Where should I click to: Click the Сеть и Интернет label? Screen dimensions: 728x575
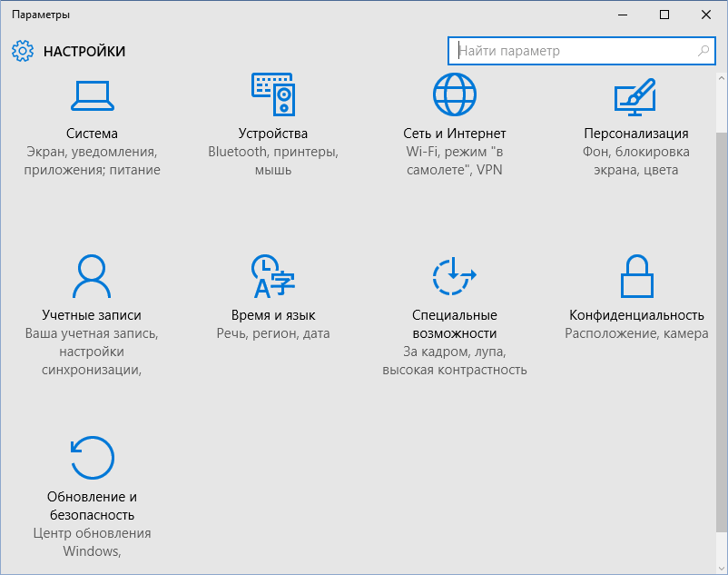455,134
